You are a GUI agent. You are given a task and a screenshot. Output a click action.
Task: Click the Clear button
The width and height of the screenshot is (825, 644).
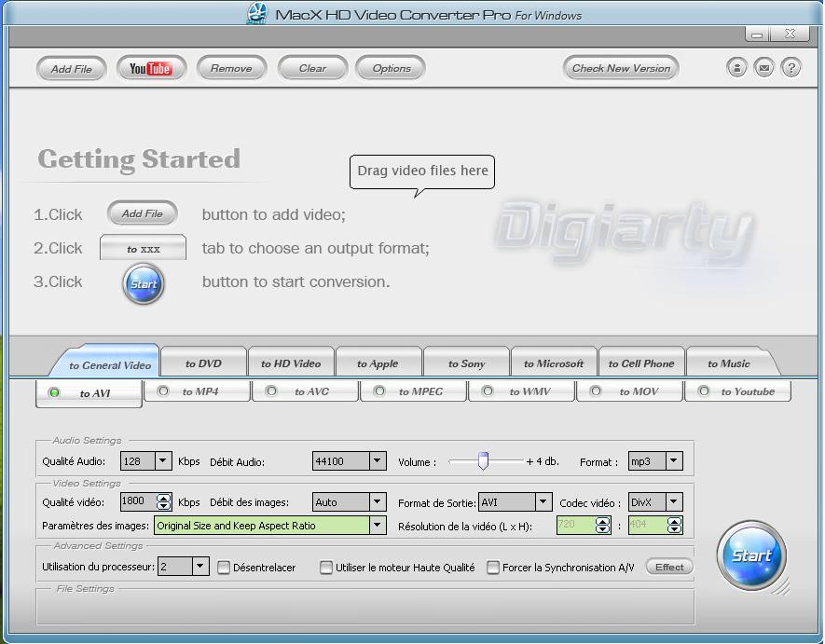[x=312, y=68]
